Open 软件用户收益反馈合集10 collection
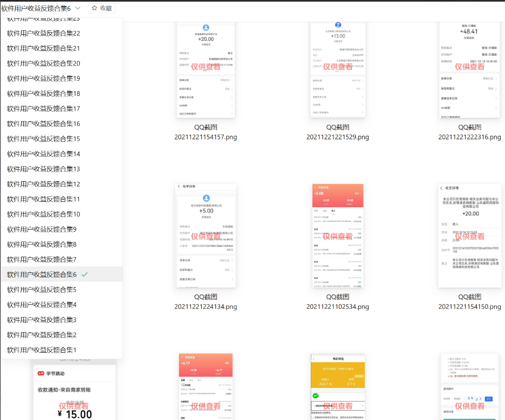This screenshot has height=420, width=505. click(43, 214)
